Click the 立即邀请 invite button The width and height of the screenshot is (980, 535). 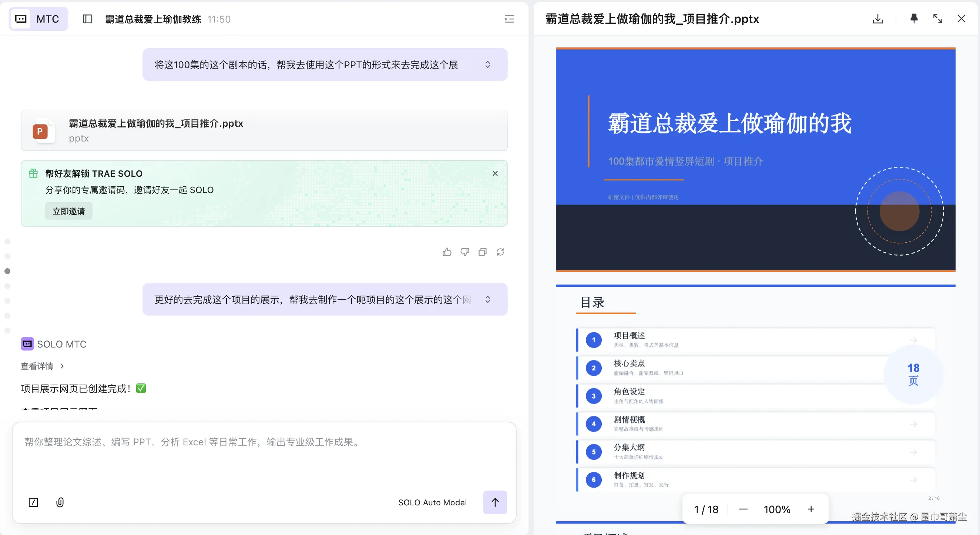click(68, 211)
